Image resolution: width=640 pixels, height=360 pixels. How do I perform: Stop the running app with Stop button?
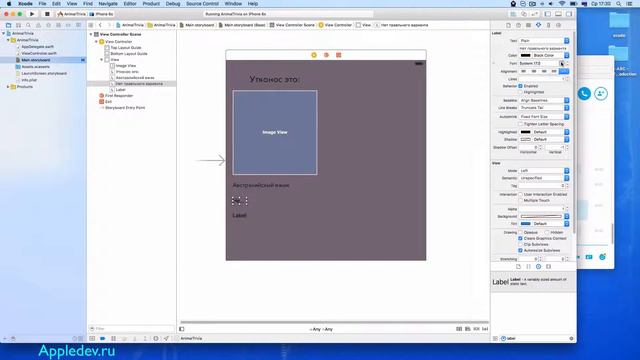pos(47,14)
